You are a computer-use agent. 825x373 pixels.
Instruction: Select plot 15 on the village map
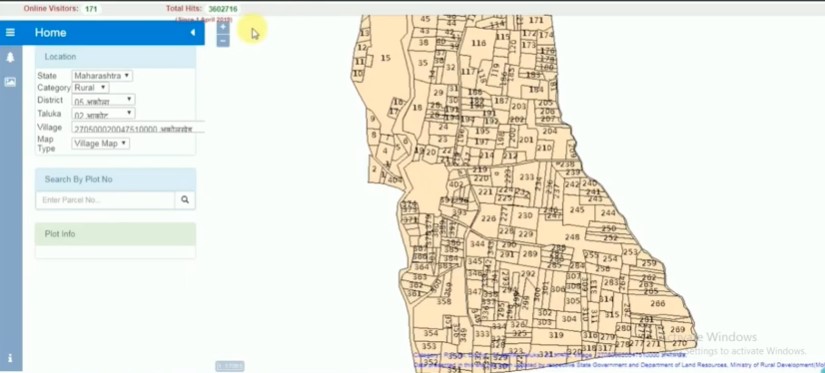pyautogui.click(x=386, y=58)
